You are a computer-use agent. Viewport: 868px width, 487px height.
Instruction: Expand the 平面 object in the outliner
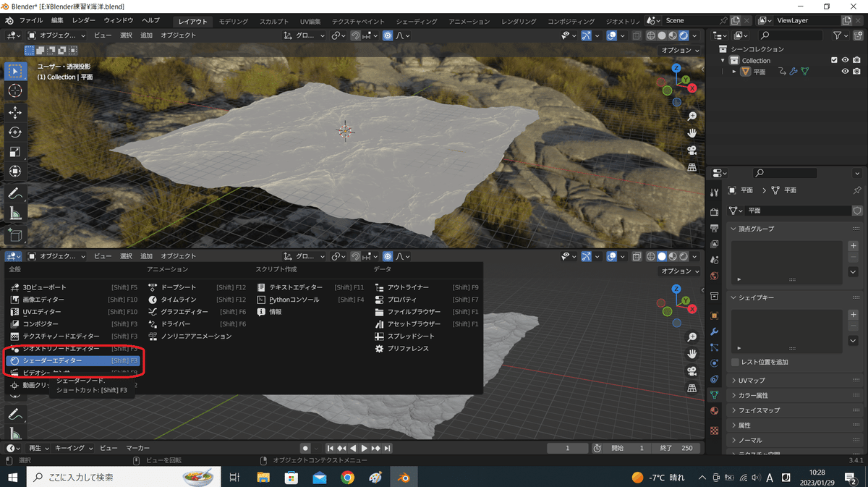click(734, 72)
